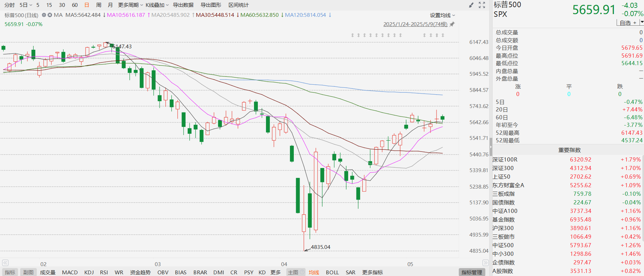Screen dimensions: 644x276
Task: Click the 4835.04 low price marker
Action: 320,247
